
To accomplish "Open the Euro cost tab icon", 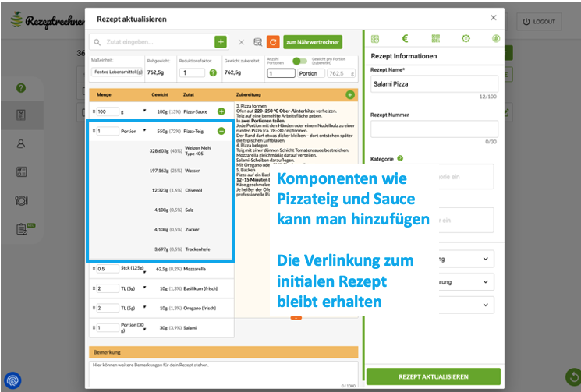I will 405,38.
